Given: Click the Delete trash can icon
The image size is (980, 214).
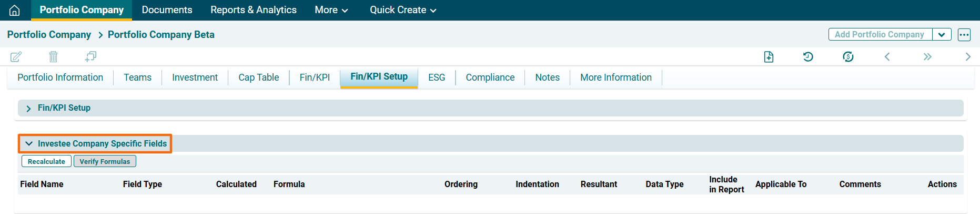Looking at the screenshot, I should pyautogui.click(x=53, y=56).
